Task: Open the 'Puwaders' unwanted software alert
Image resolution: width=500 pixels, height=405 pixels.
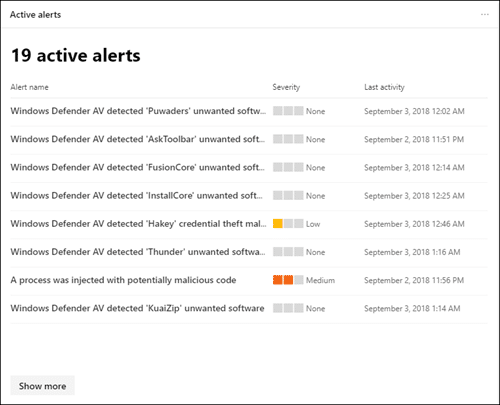Action: pos(138,111)
